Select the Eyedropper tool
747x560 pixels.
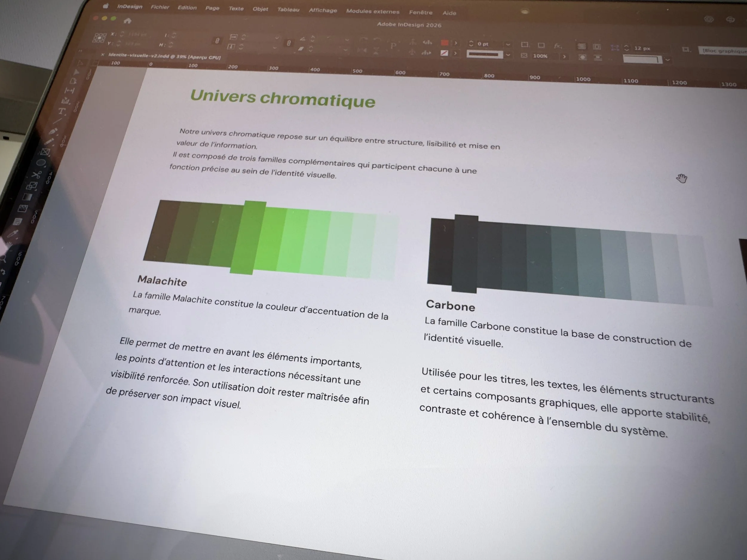[13, 233]
